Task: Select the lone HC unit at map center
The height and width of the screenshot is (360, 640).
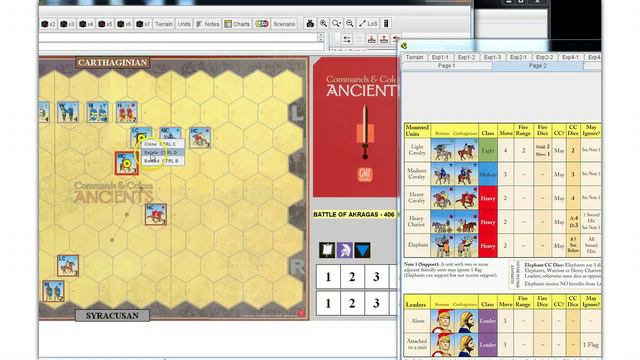Action: click(156, 214)
